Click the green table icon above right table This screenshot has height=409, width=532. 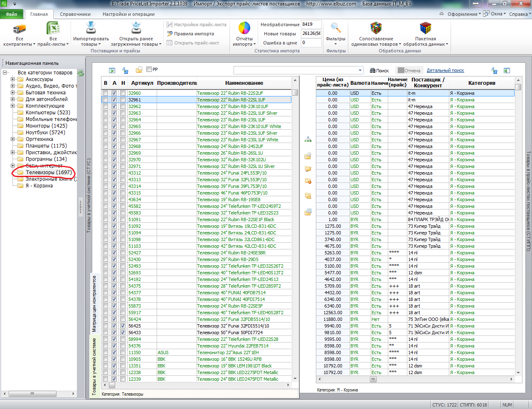507,71
